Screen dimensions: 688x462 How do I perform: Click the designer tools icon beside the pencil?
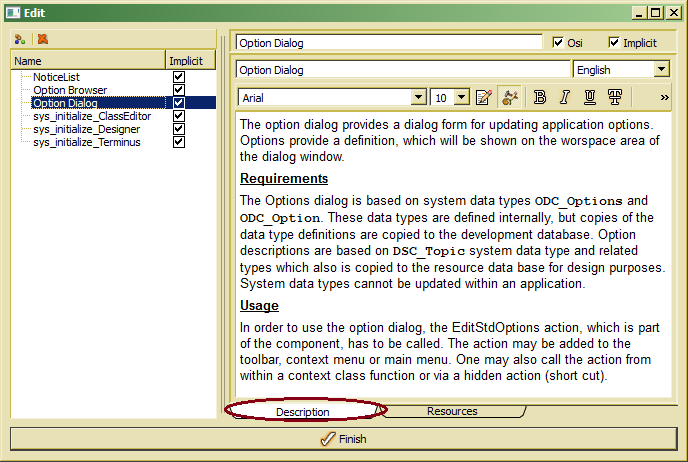510,97
